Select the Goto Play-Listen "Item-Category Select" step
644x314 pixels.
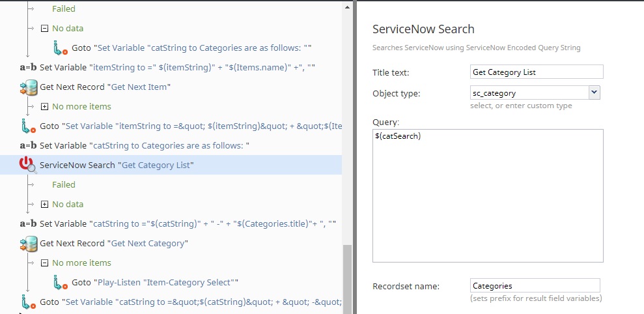click(x=155, y=282)
